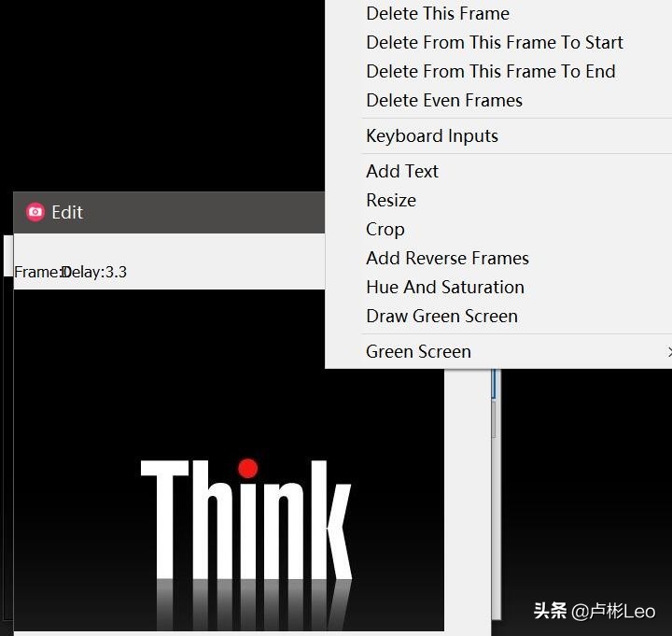Click the pink camera icon in Edit title bar
The image size is (672, 636).
coord(35,212)
